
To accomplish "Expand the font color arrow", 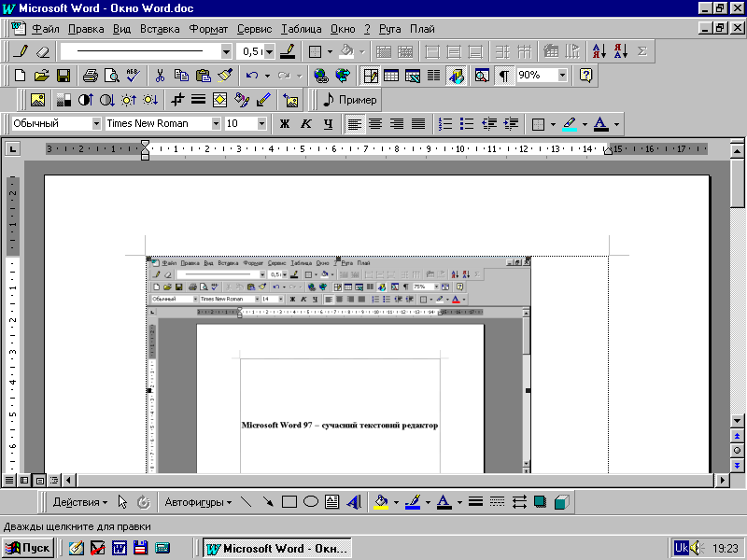I will (616, 124).
